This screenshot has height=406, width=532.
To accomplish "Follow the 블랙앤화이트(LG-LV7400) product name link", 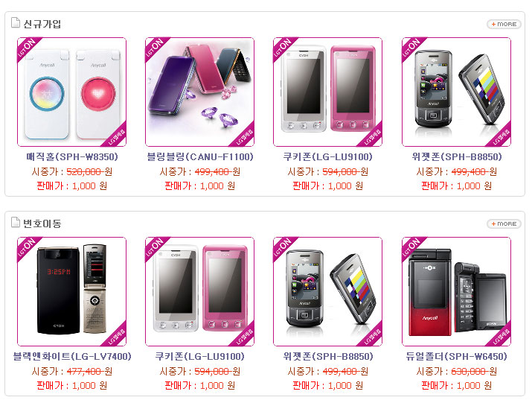I will click(72, 356).
